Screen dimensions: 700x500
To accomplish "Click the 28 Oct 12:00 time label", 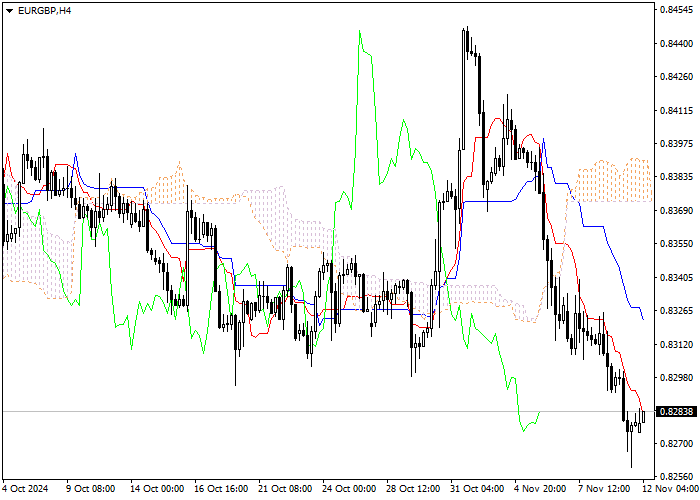I will click(413, 489).
